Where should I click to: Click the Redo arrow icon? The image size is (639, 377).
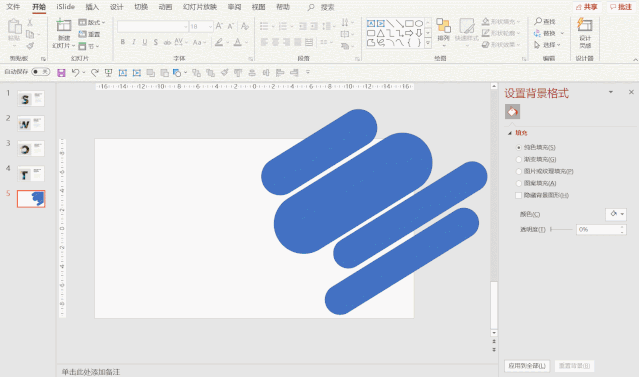[95, 73]
